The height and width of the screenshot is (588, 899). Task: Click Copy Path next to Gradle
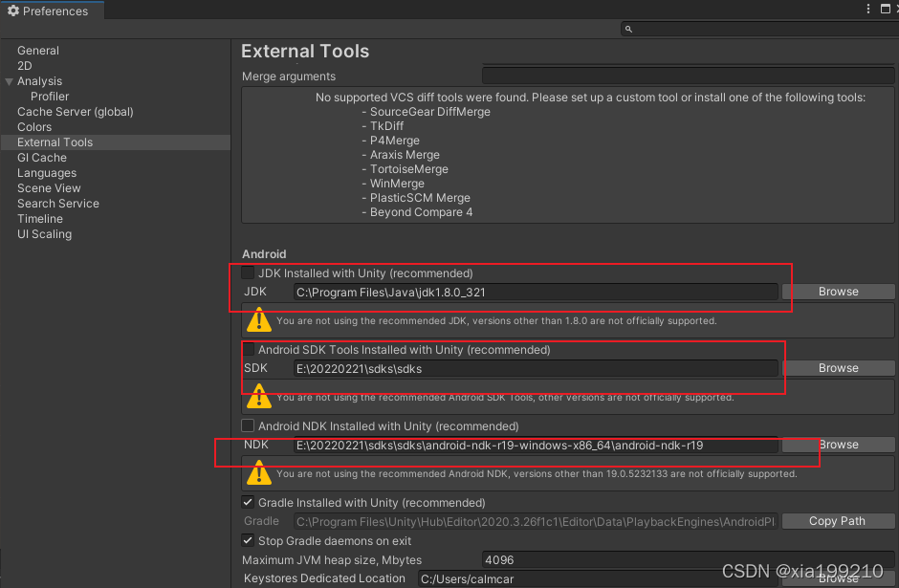(838, 521)
